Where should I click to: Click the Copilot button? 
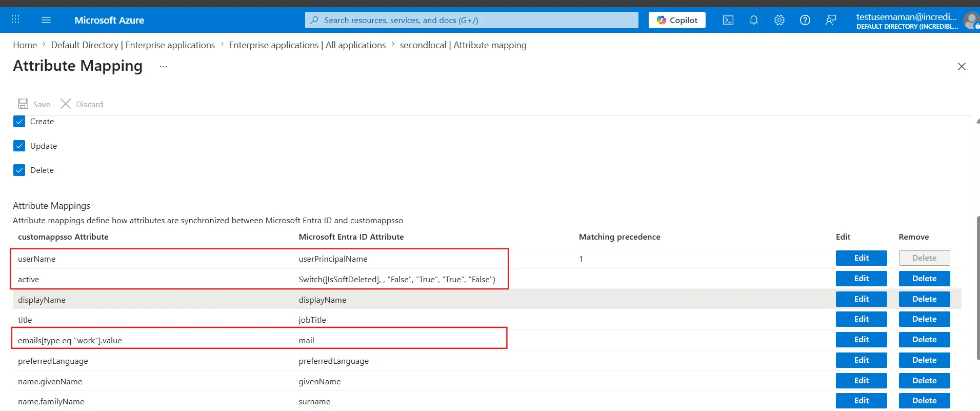677,20
